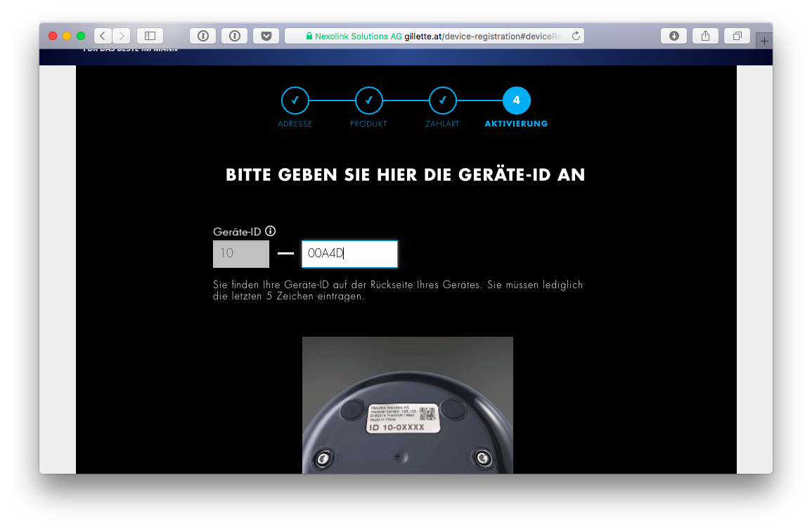812x530 pixels.
Task: Click the heading Bitte geben Sie hier die Geräte-ID an
Action: pyautogui.click(x=406, y=175)
